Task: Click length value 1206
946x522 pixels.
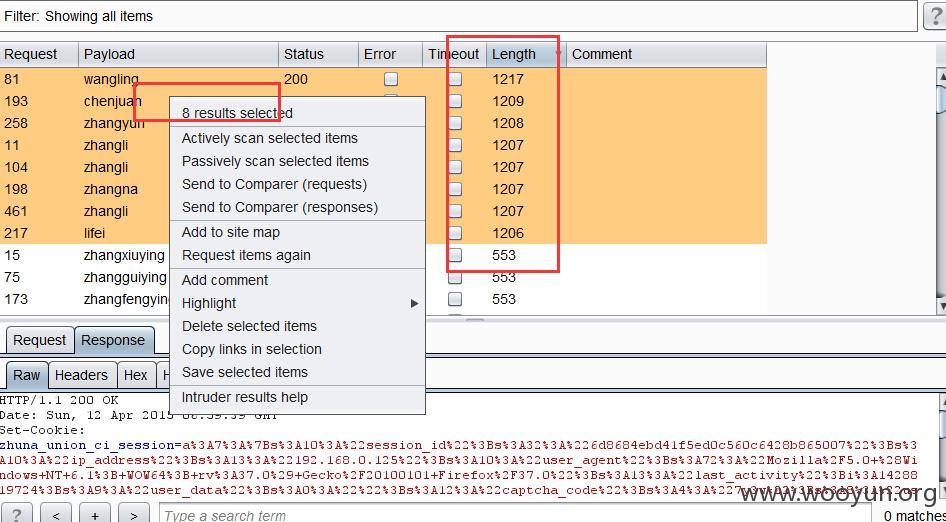Action: [x=508, y=233]
